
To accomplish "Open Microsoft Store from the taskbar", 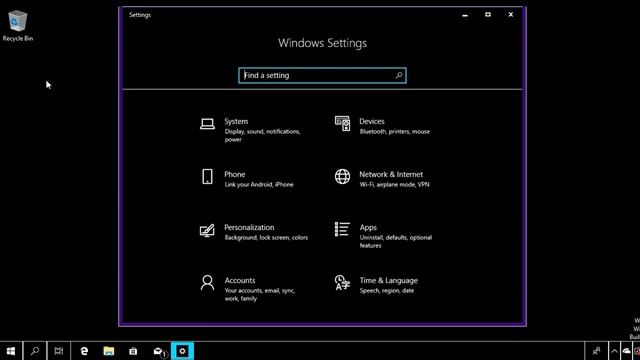I will click(133, 351).
